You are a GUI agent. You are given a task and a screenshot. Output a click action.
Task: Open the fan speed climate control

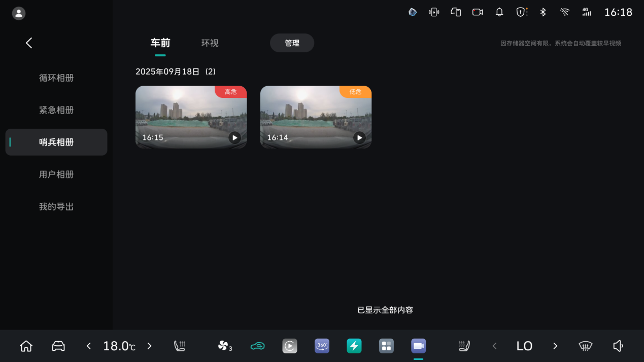coord(225,346)
